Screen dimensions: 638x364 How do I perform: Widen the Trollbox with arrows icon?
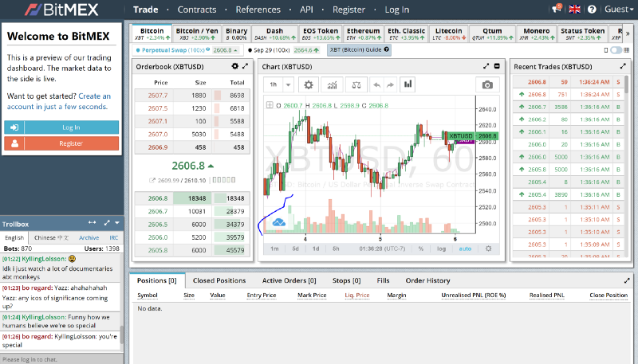click(x=93, y=223)
